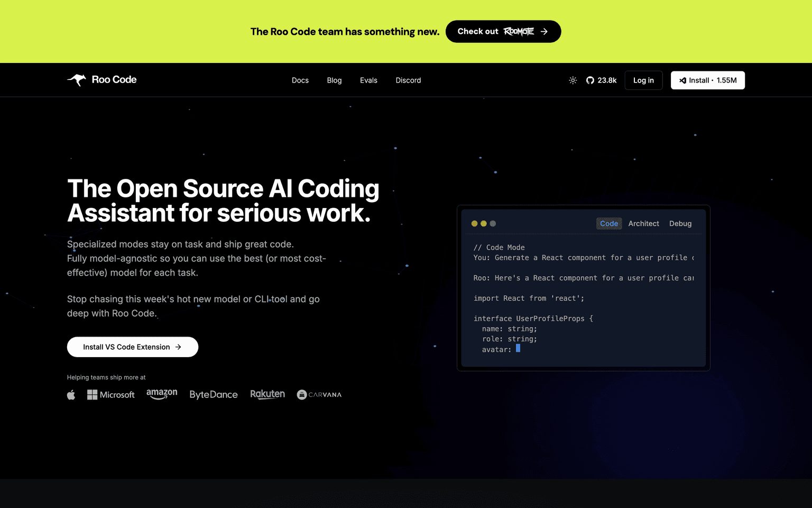Image resolution: width=812 pixels, height=508 pixels.
Task: Switch to the Debug mode tab
Action: point(680,224)
